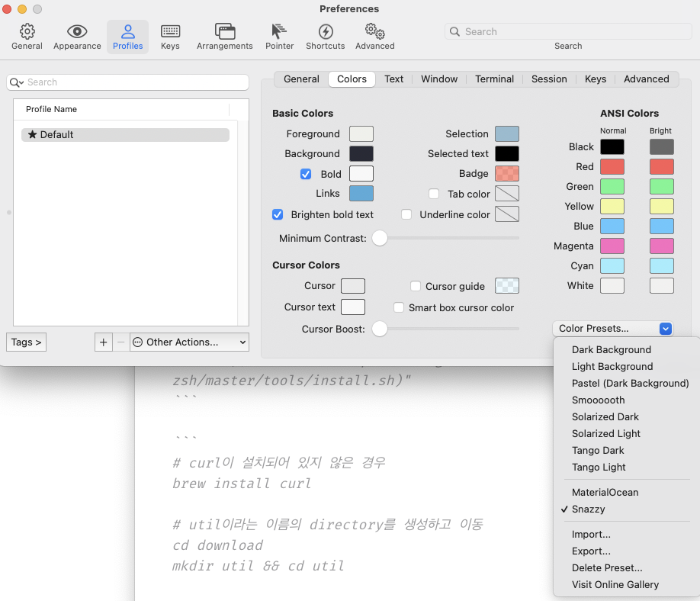Image resolution: width=700 pixels, height=601 pixels.
Task: Switch to the Session profile tab
Action: (549, 79)
